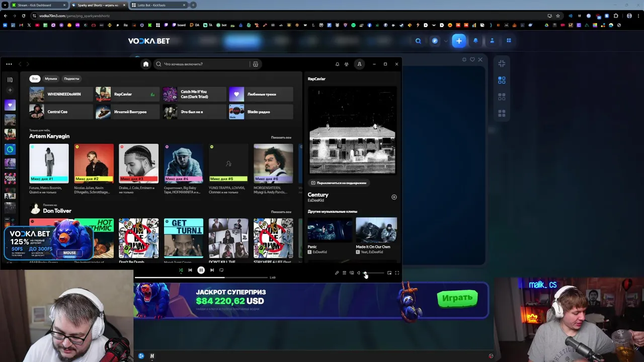The width and height of the screenshot is (644, 362).
Task: Adjust the Spotify volume slider
Action: [x=374, y=273]
